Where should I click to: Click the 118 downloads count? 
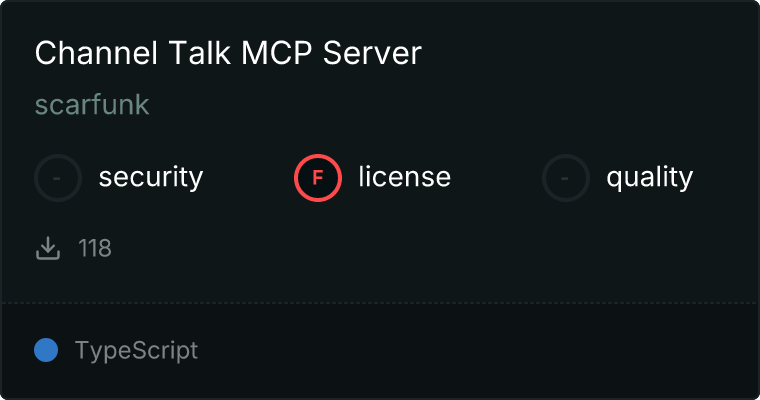tap(95, 248)
